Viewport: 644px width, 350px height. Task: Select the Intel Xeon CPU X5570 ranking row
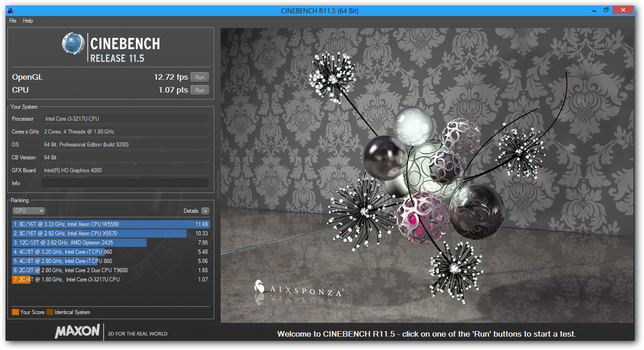[111, 233]
